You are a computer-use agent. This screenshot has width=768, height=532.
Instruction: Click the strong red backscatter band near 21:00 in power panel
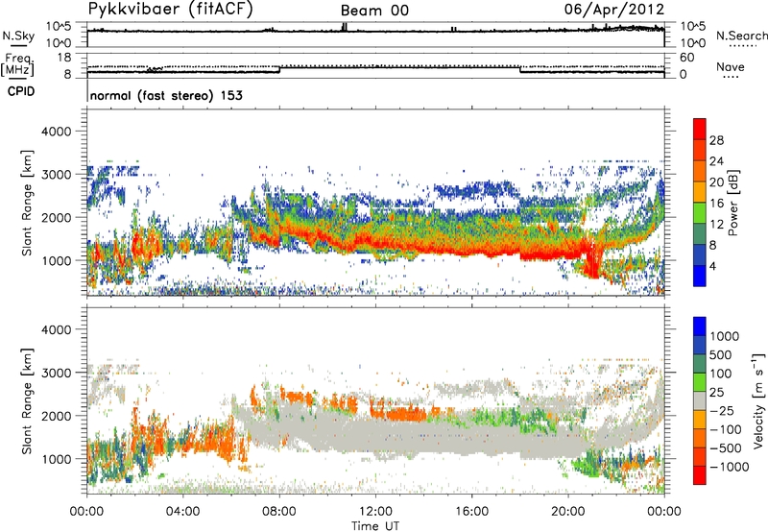tap(591, 259)
